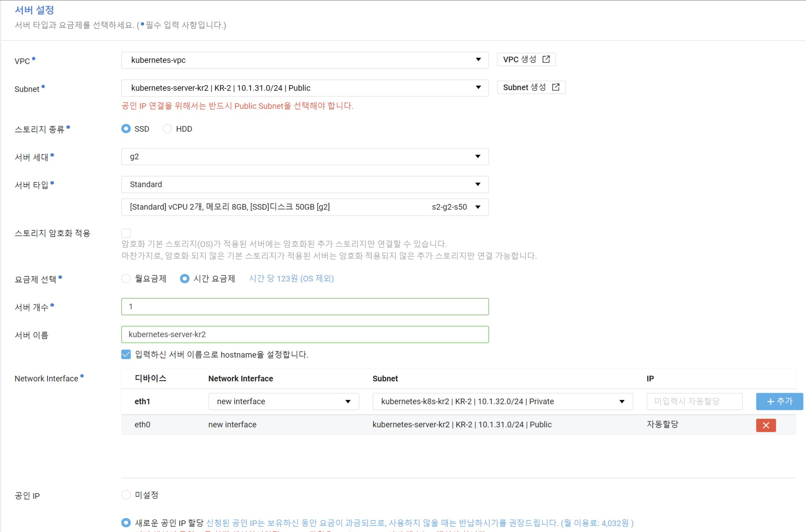Open the Subnet dropdown for kubernetes-server-kr2

[478, 88]
